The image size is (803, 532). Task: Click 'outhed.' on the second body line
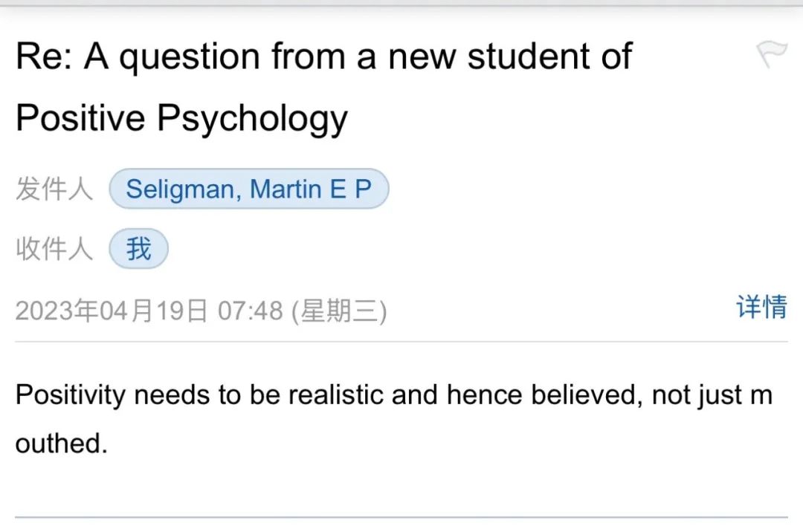(61, 444)
